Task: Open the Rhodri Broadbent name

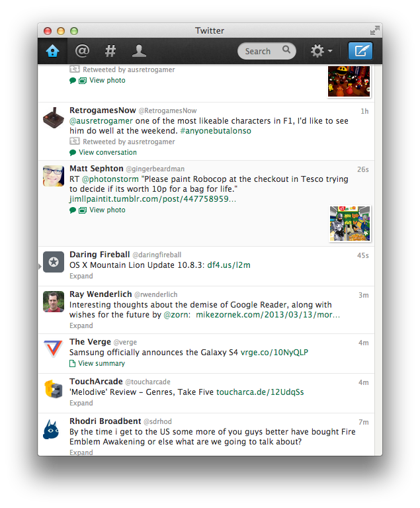Action: pyautogui.click(x=105, y=421)
